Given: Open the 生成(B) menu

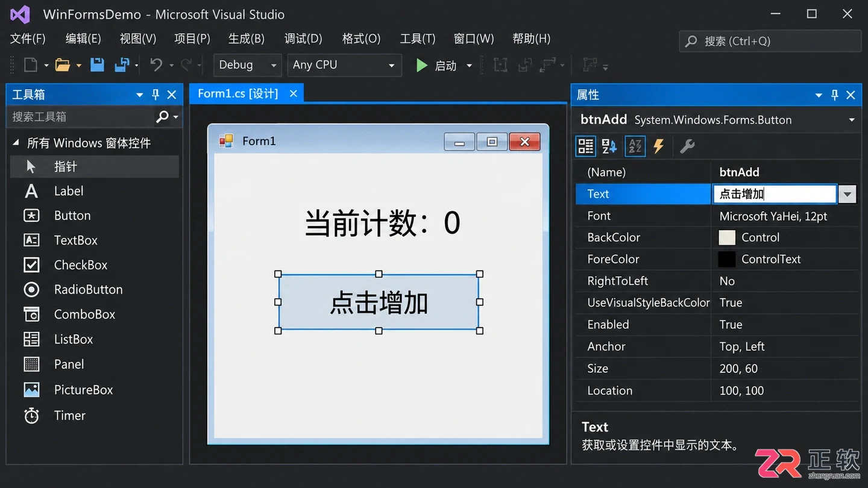Looking at the screenshot, I should click(x=247, y=39).
